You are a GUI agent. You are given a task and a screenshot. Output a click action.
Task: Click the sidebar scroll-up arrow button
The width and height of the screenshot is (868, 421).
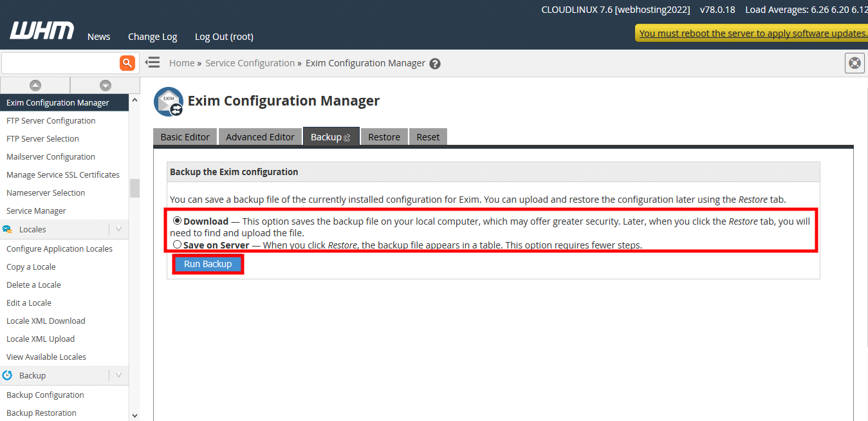[35, 86]
